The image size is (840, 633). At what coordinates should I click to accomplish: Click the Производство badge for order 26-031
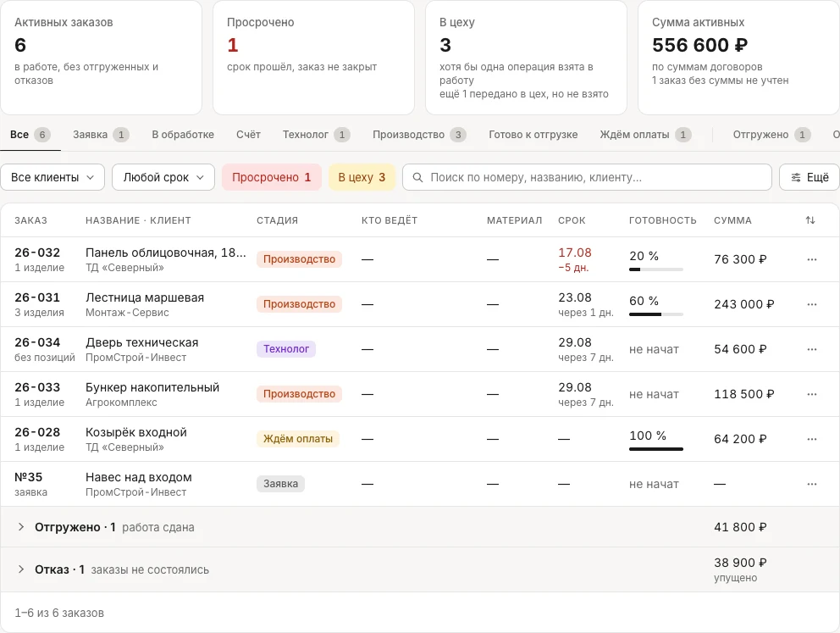pyautogui.click(x=299, y=304)
